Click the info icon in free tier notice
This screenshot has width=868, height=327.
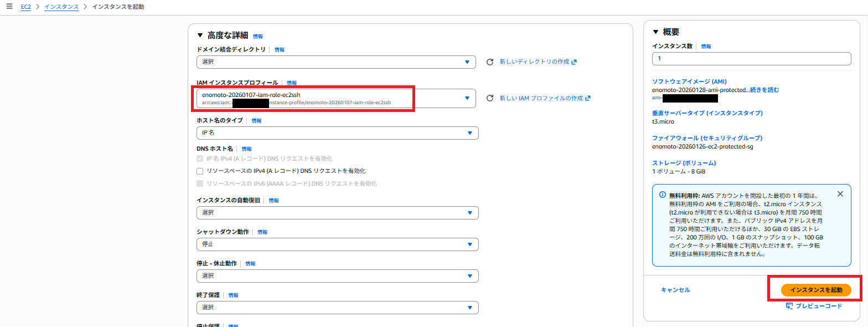(662, 195)
